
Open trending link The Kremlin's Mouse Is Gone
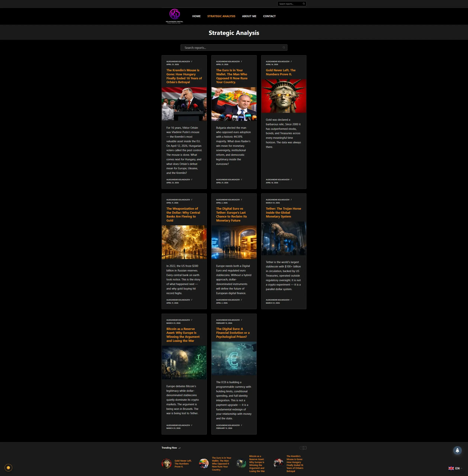click(x=295, y=464)
